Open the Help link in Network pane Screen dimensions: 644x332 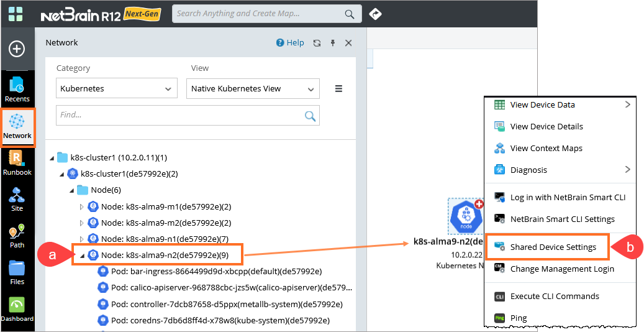click(x=290, y=43)
